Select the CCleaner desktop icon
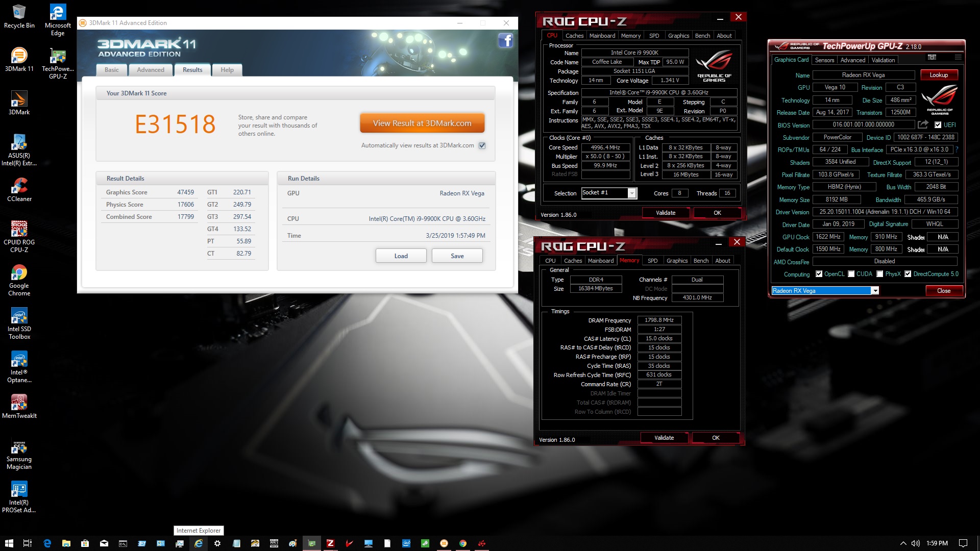980x551 pixels. (19, 190)
